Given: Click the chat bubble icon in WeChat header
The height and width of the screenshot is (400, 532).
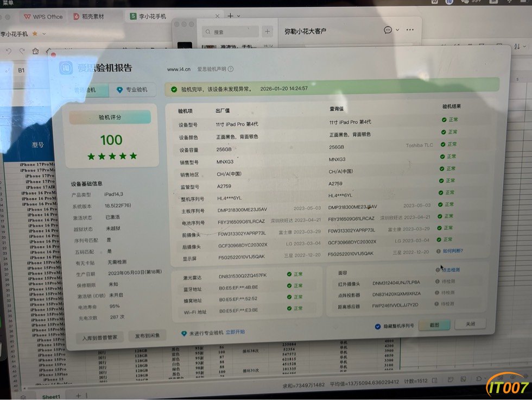Looking at the screenshot, I should pos(388,30).
